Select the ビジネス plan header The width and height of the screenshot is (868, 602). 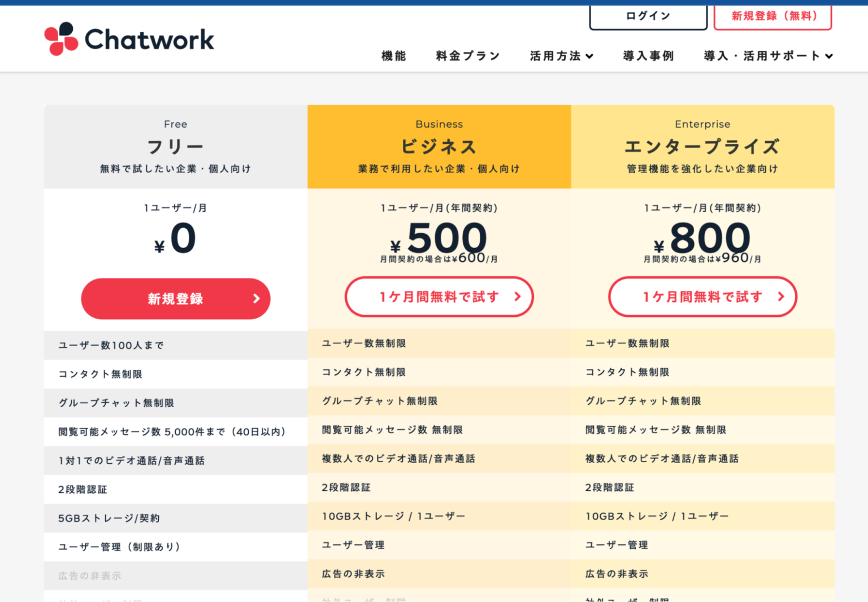tap(439, 145)
